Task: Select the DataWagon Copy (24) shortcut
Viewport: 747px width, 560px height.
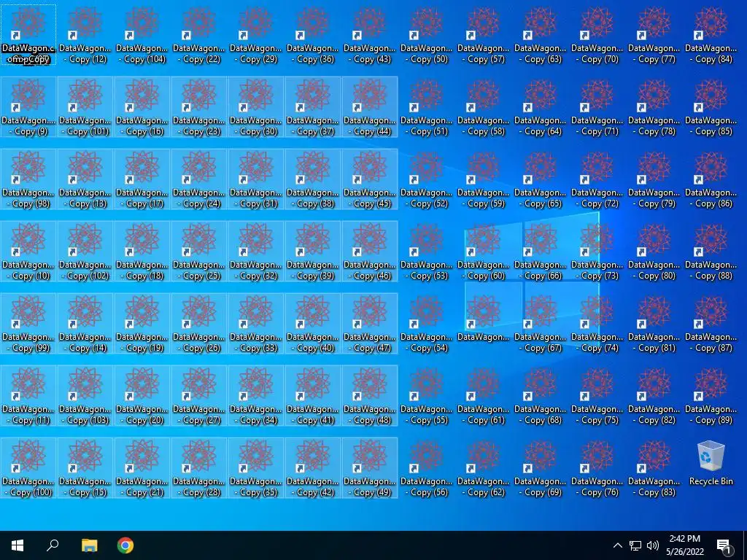Action: (198, 179)
